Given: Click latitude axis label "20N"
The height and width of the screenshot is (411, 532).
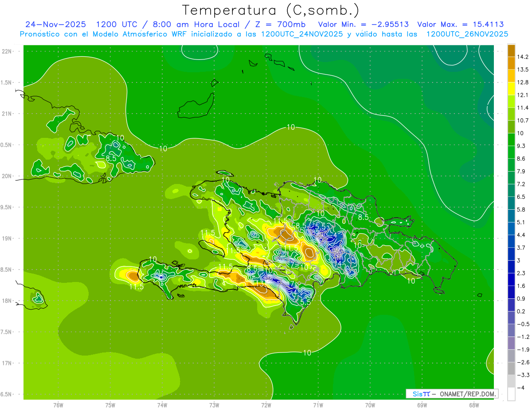Looking at the screenshot, I should 6,176.
